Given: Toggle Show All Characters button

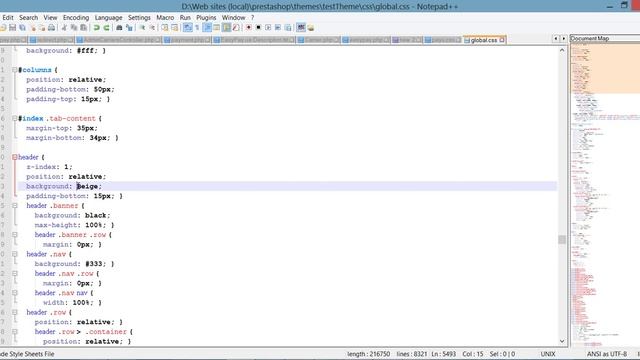Looking at the screenshot, I should tap(197, 27).
